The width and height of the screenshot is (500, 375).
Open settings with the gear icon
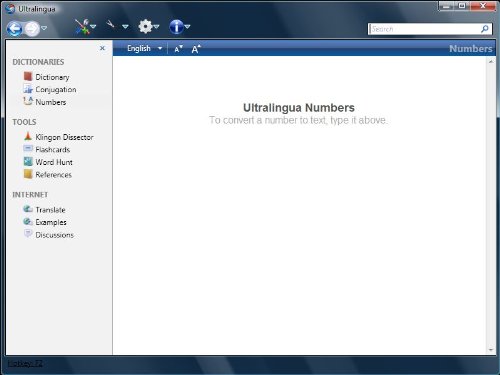pyautogui.click(x=145, y=26)
